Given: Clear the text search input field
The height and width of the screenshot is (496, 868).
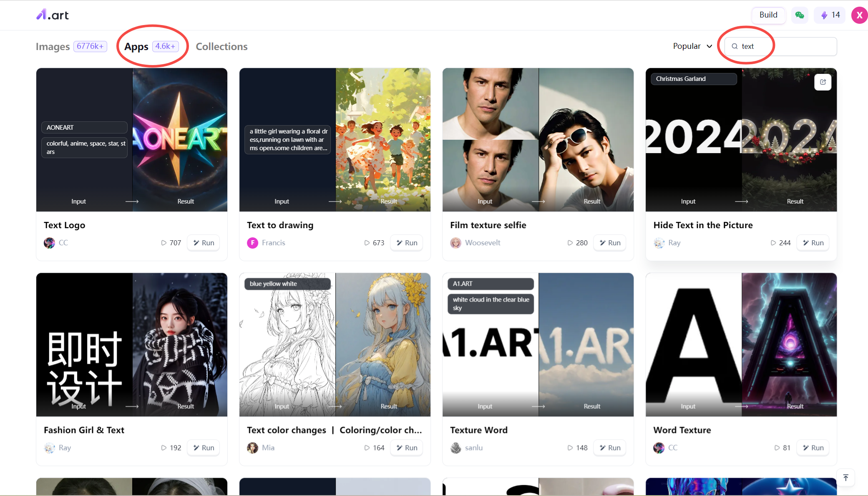Looking at the screenshot, I should (781, 46).
